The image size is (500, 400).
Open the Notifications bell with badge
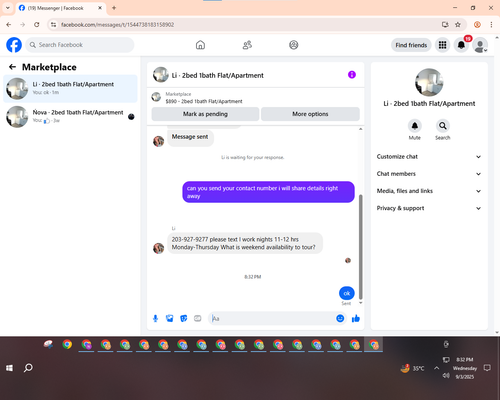(x=461, y=45)
